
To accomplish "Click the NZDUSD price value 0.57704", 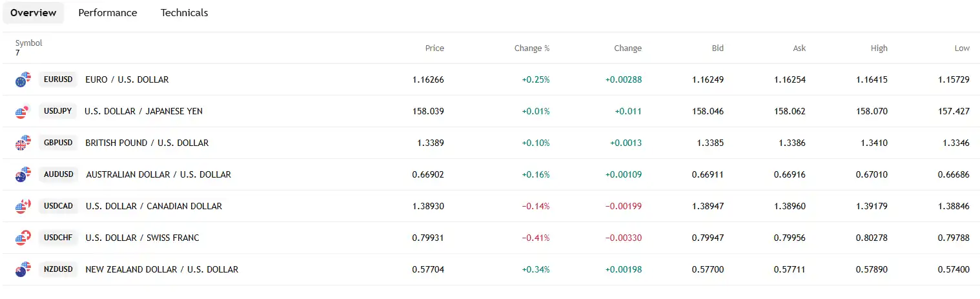I will (x=428, y=270).
